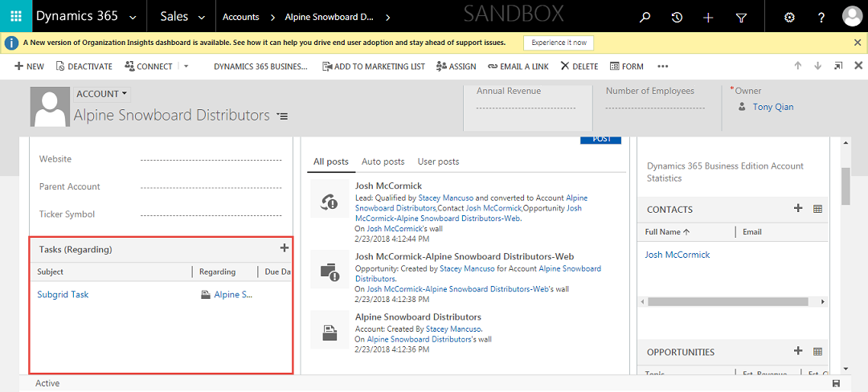Viewport: 868px width, 392px height.
Task: Click DEACTIVATE command
Action: pyautogui.click(x=84, y=67)
